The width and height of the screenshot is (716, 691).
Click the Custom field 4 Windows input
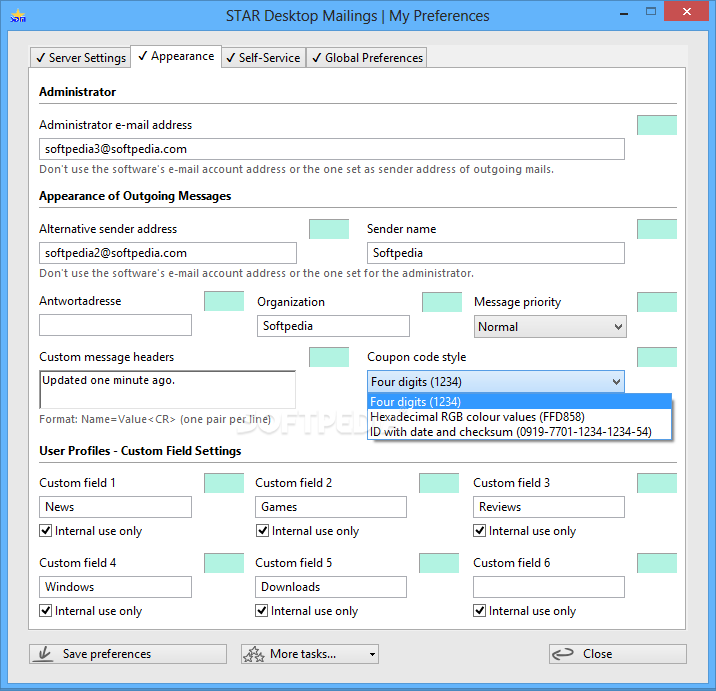pyautogui.click(x=116, y=587)
